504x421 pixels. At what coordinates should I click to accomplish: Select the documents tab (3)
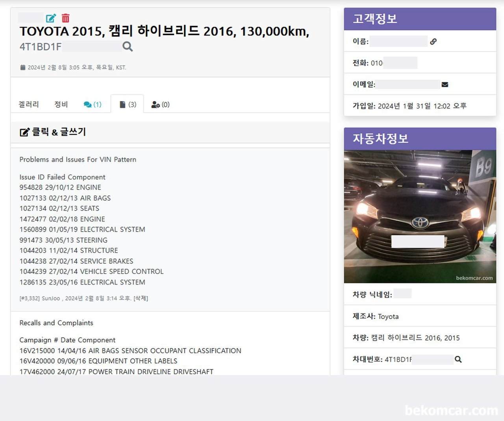pyautogui.click(x=128, y=104)
